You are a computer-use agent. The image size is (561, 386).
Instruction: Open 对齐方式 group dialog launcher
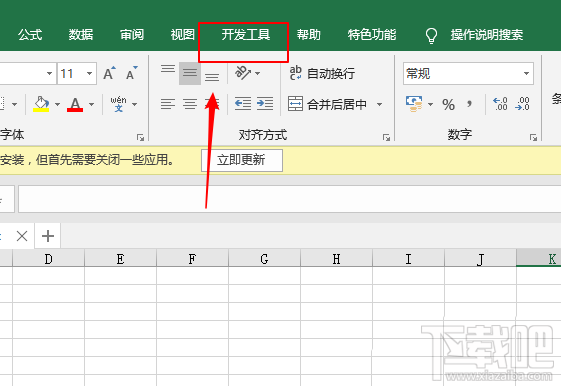click(386, 137)
